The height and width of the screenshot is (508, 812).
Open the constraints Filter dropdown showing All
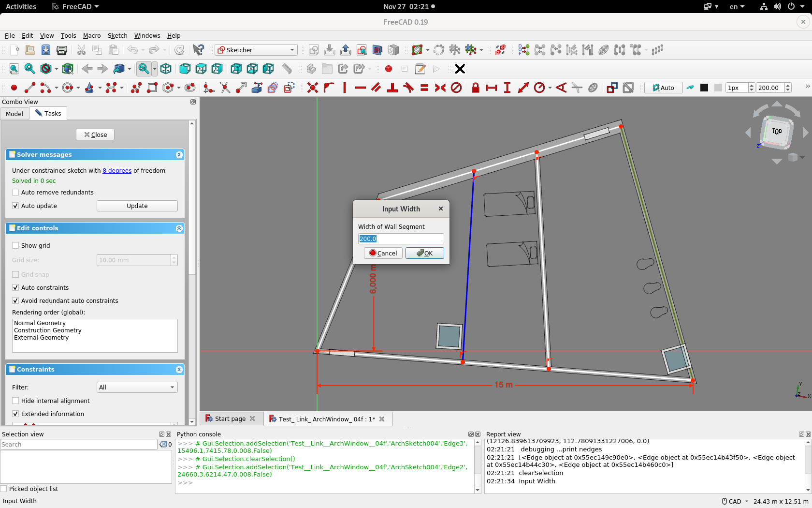pyautogui.click(x=137, y=387)
